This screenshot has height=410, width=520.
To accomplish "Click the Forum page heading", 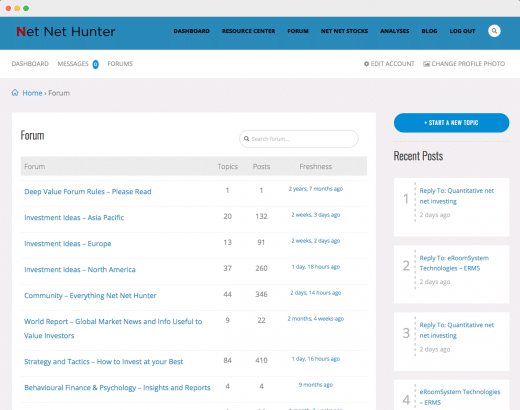I will point(32,135).
